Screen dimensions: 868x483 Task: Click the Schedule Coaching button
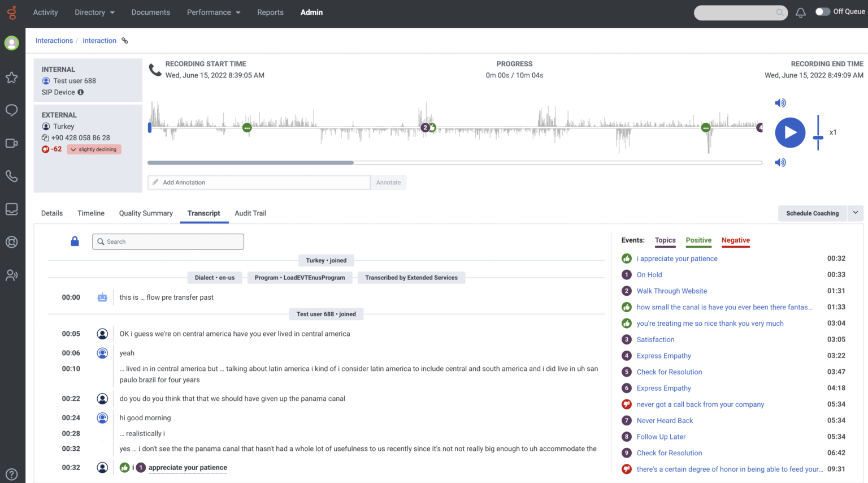coord(812,213)
